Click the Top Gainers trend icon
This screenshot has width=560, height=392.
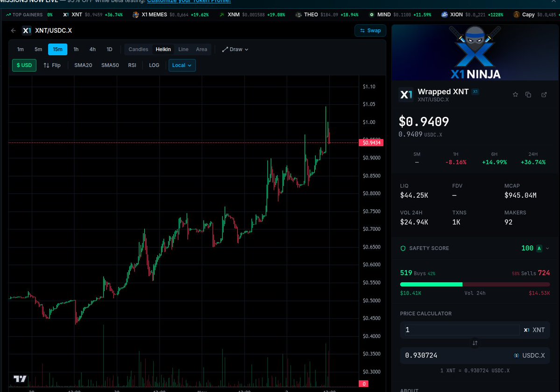[8, 14]
